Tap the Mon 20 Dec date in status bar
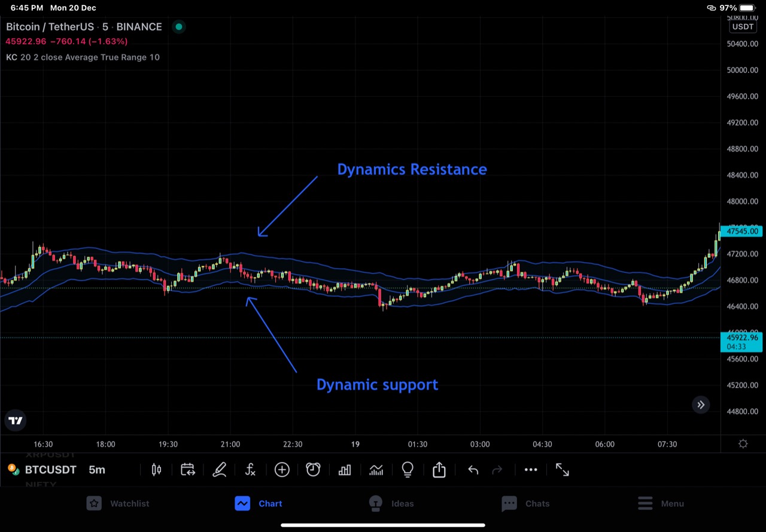The width and height of the screenshot is (766, 532). 73,8
